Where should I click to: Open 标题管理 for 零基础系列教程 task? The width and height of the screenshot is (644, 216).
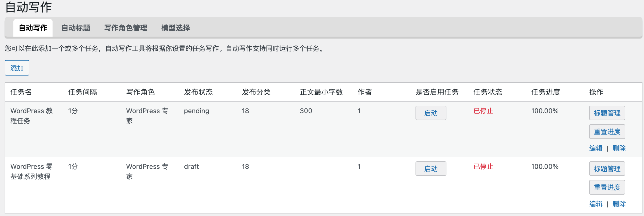(607, 169)
